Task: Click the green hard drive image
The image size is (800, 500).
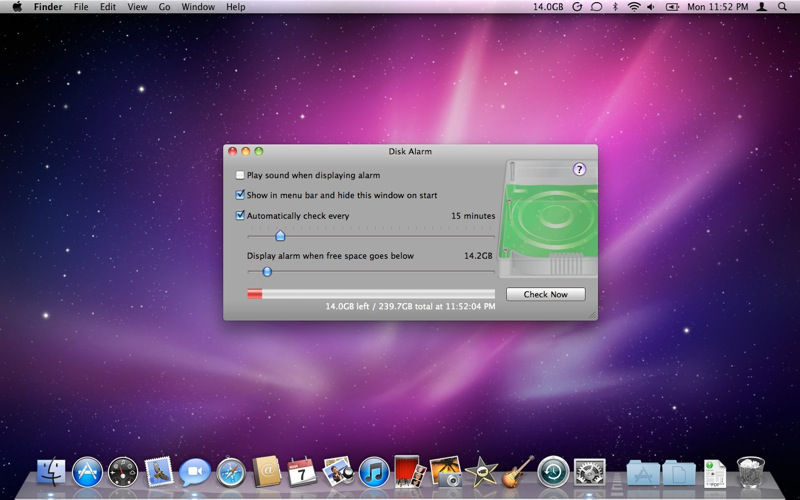Action: 548,219
